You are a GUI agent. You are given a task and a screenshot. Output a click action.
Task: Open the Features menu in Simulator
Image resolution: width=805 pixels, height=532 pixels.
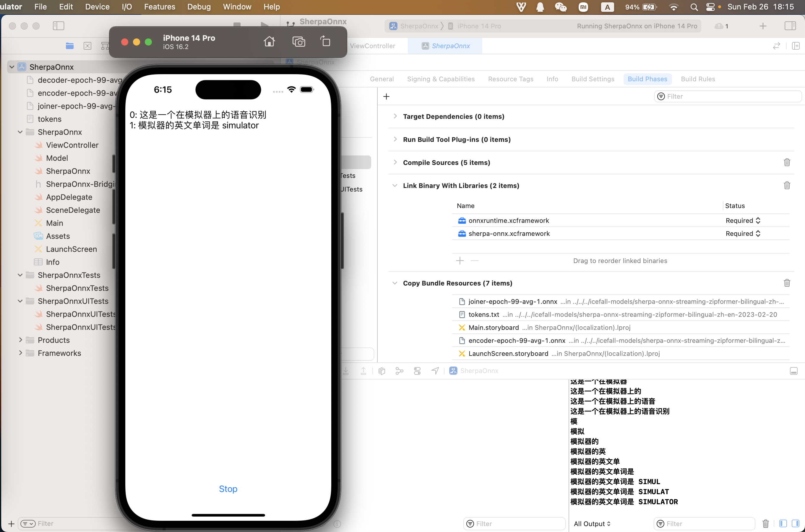(160, 7)
